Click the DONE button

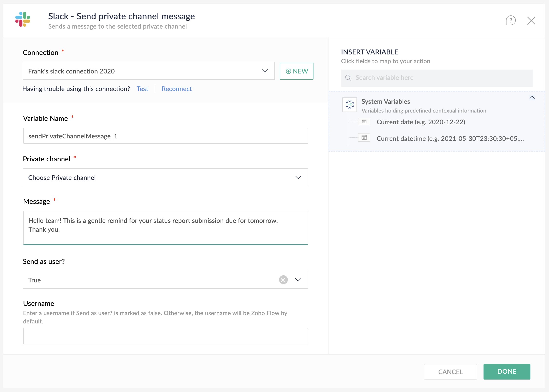coord(507,371)
